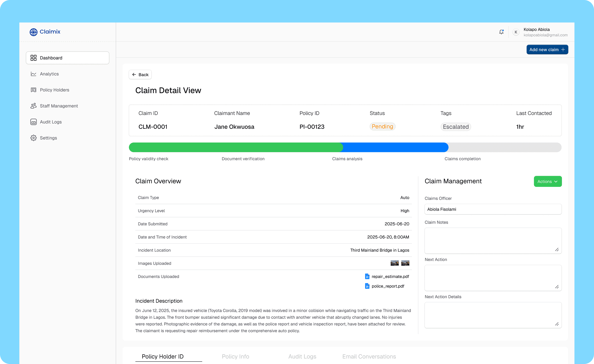The height and width of the screenshot is (364, 594).
Task: Open Staff Management section
Action: [59, 106]
